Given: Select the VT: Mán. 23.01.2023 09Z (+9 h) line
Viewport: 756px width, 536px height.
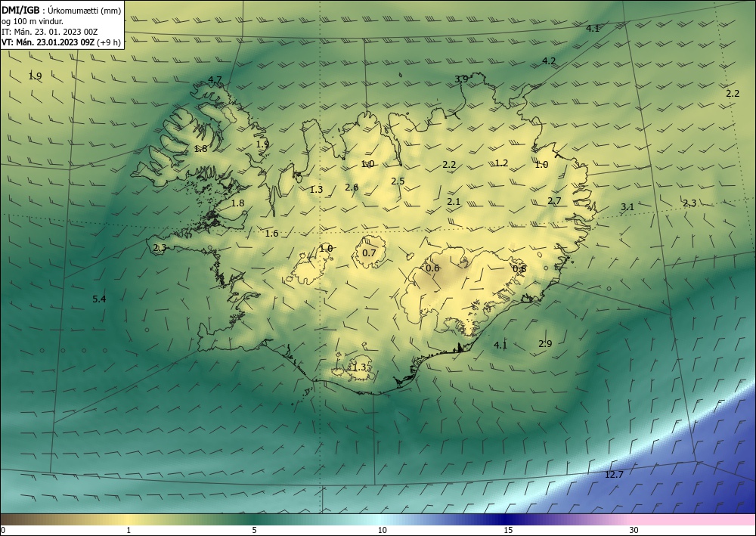Looking at the screenshot, I should click(60, 42).
